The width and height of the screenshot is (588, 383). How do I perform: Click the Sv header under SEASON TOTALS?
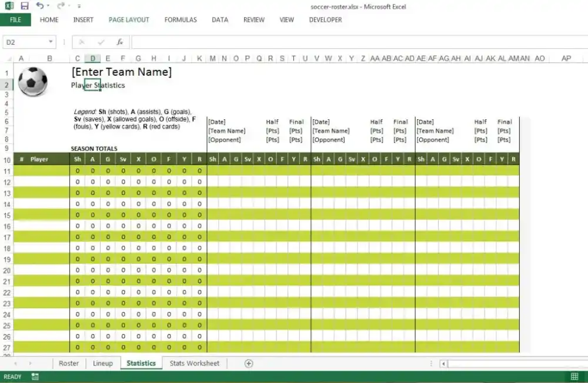coord(123,159)
